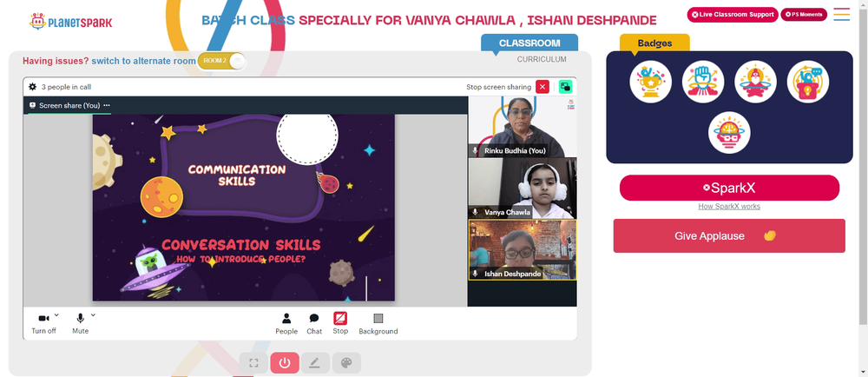
Task: Click Rinku Budhia's microphone icon
Action: coord(475,150)
